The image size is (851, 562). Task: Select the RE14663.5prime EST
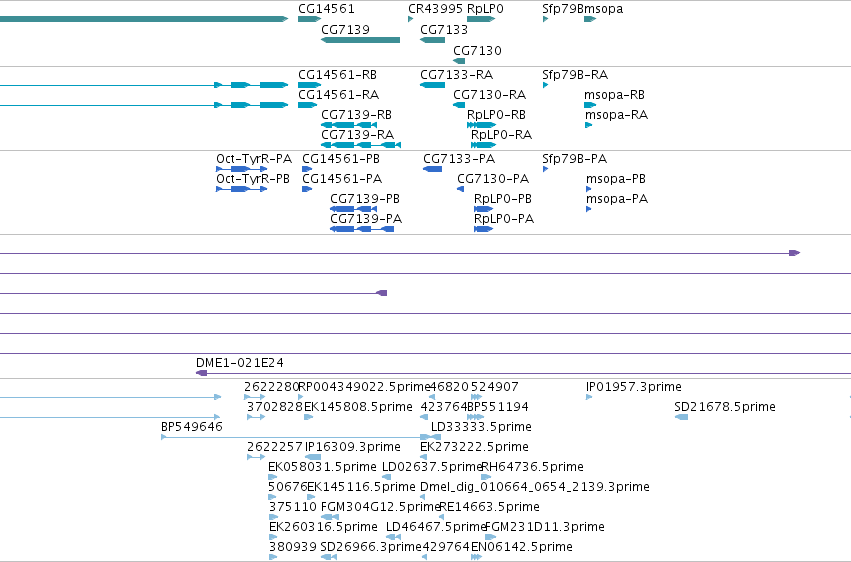coord(489,507)
